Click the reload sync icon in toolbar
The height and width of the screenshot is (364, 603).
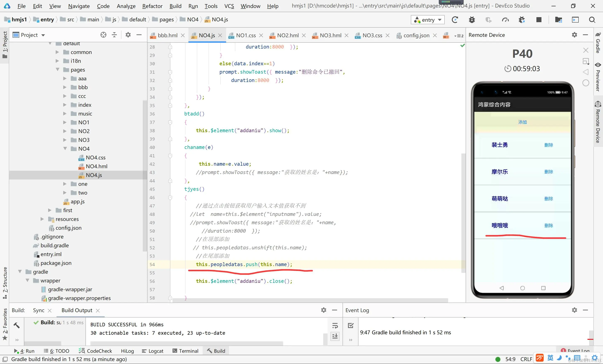click(455, 20)
